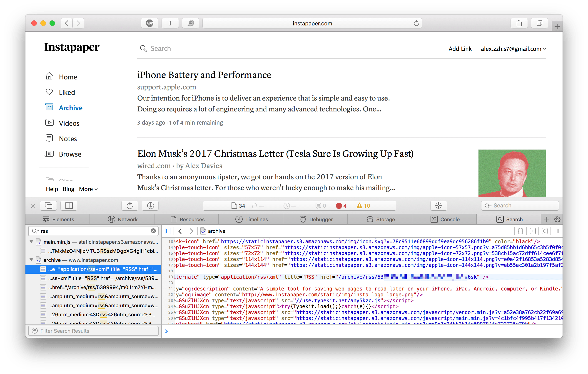Switch to the Console tab
Viewport: 588px width, 374px height.
pyautogui.click(x=444, y=219)
